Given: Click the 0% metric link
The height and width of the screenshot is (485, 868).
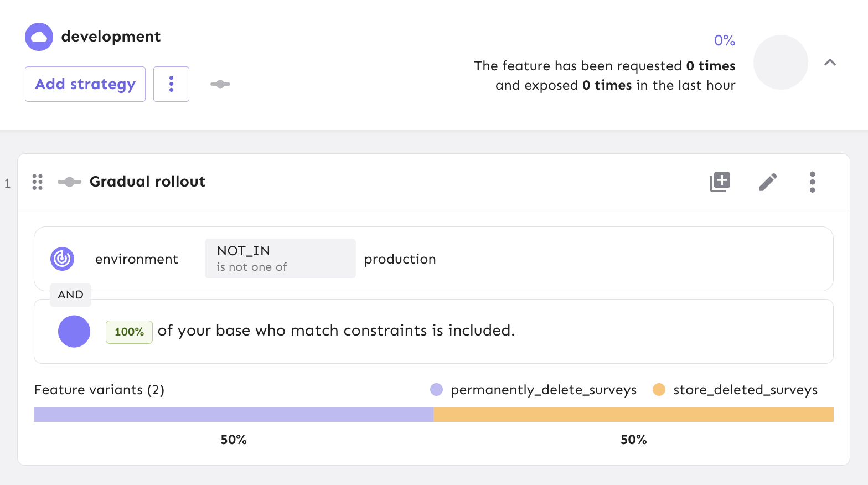Looking at the screenshot, I should (x=724, y=40).
